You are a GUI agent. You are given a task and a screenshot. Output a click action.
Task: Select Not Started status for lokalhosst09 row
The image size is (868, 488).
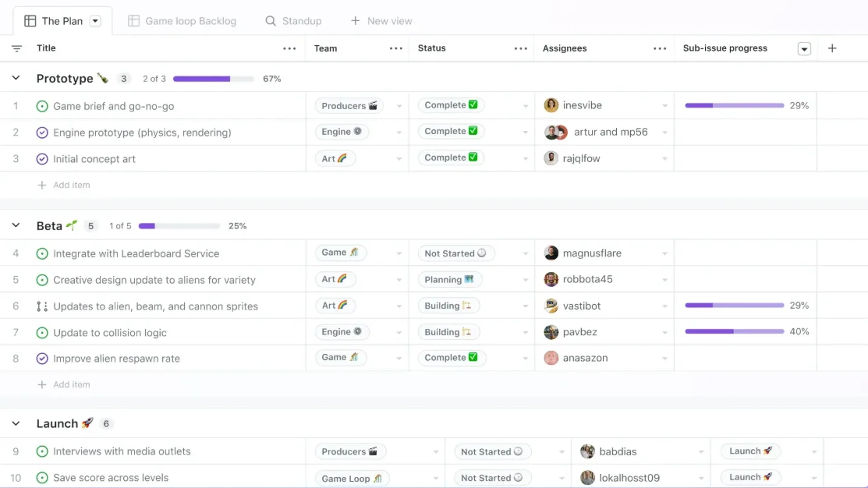492,478
